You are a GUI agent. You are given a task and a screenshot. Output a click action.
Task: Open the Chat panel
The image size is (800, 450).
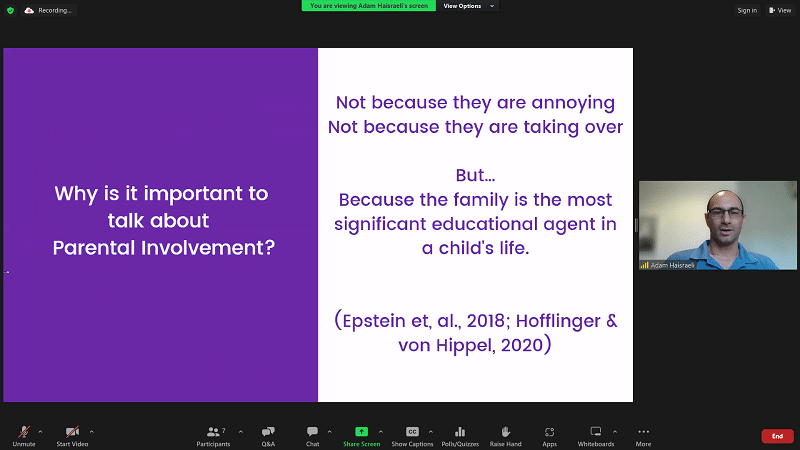click(x=312, y=434)
